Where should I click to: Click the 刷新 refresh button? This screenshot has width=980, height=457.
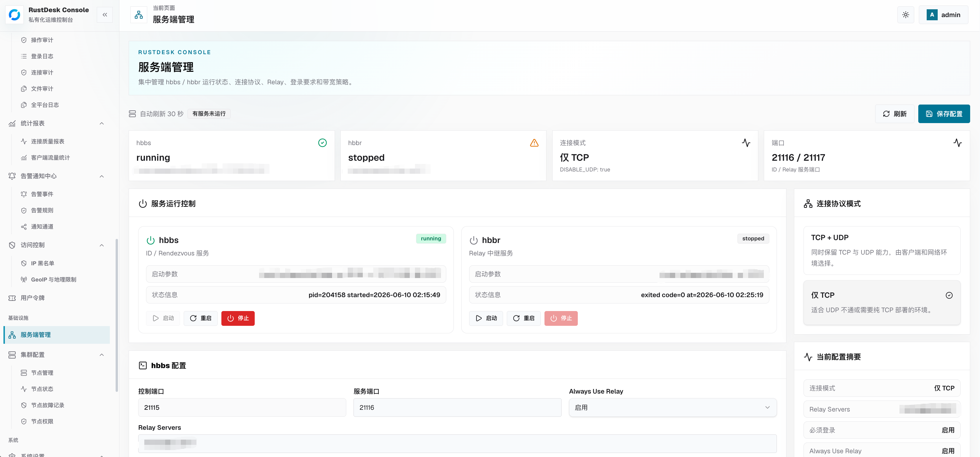(895, 114)
